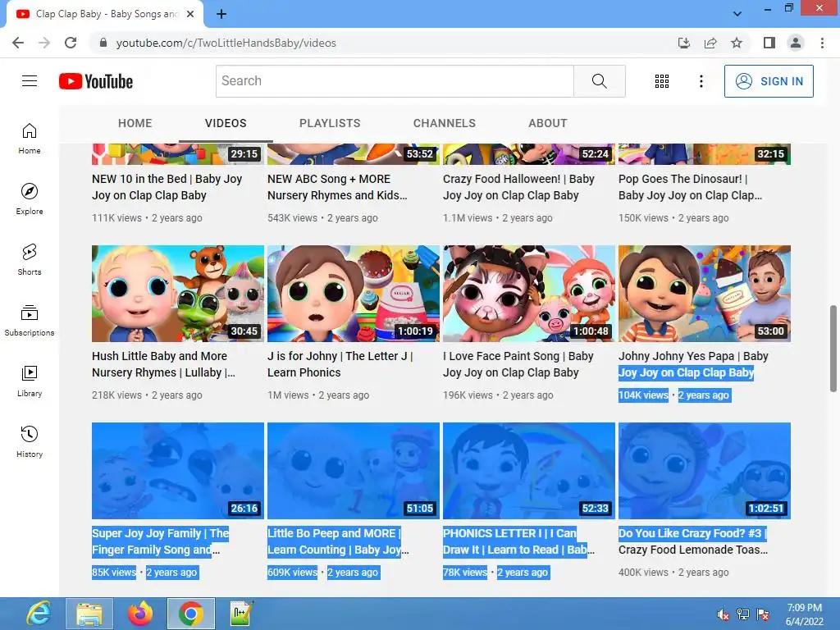This screenshot has height=630, width=840.
Task: Click the SIGN IN button
Action: pyautogui.click(x=769, y=81)
